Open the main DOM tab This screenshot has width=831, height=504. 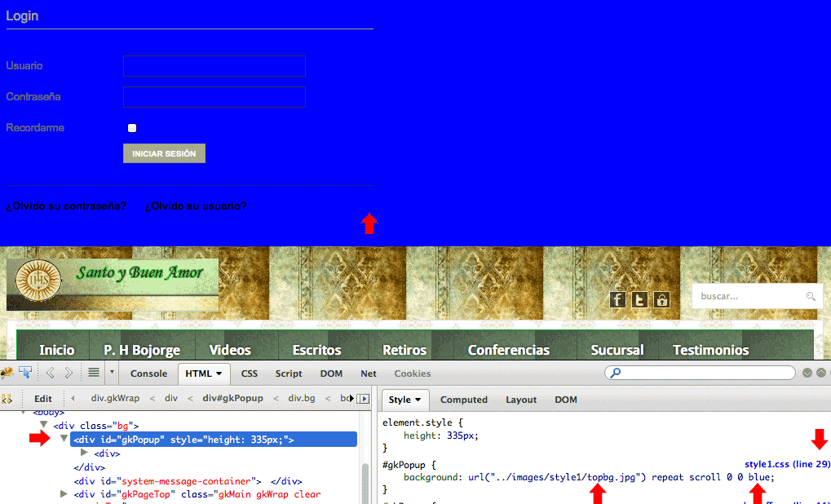(331, 374)
